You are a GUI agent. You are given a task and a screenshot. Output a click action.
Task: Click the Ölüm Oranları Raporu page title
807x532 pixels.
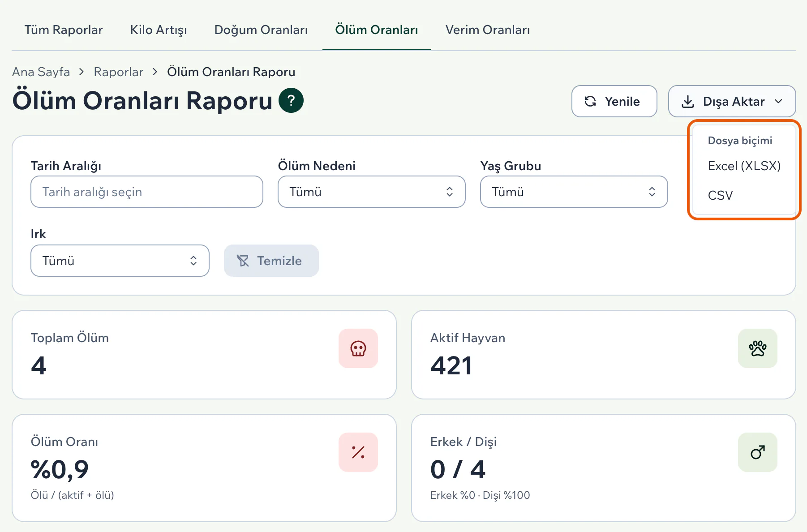(142, 100)
